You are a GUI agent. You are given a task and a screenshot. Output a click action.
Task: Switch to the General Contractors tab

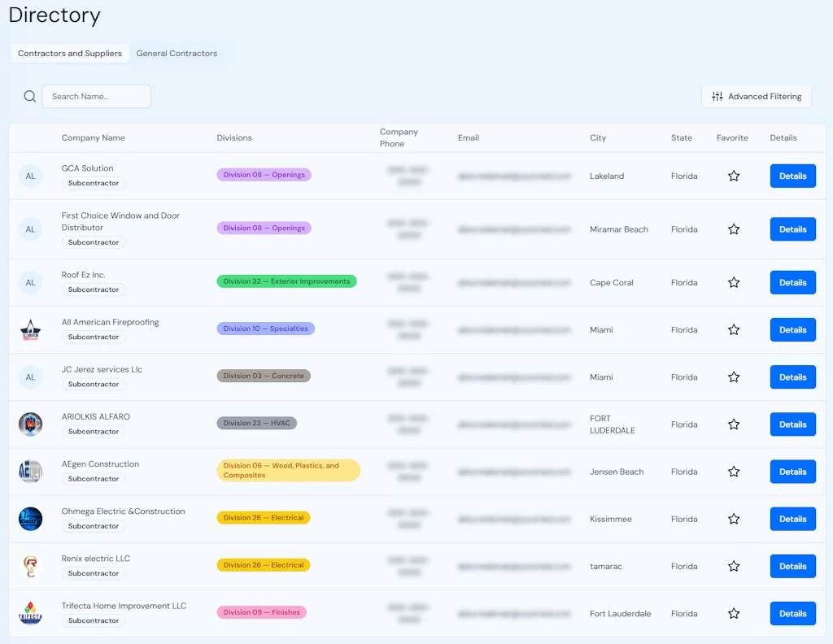pos(177,53)
